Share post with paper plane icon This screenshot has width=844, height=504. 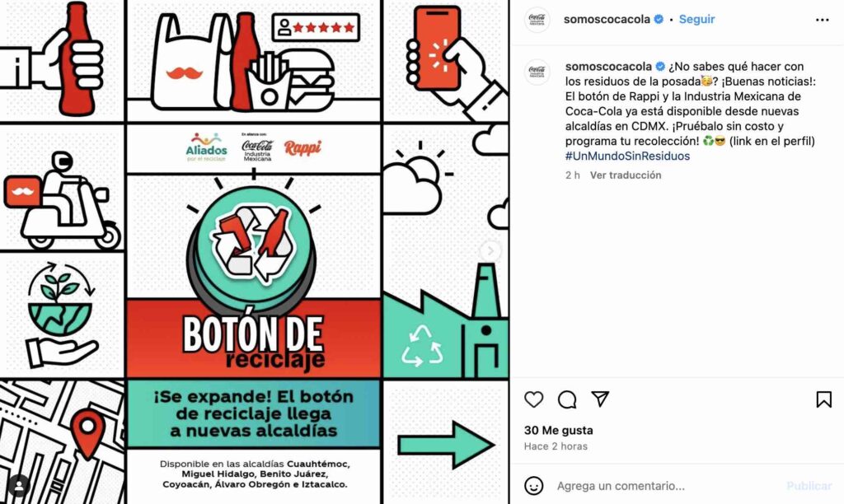tap(600, 399)
